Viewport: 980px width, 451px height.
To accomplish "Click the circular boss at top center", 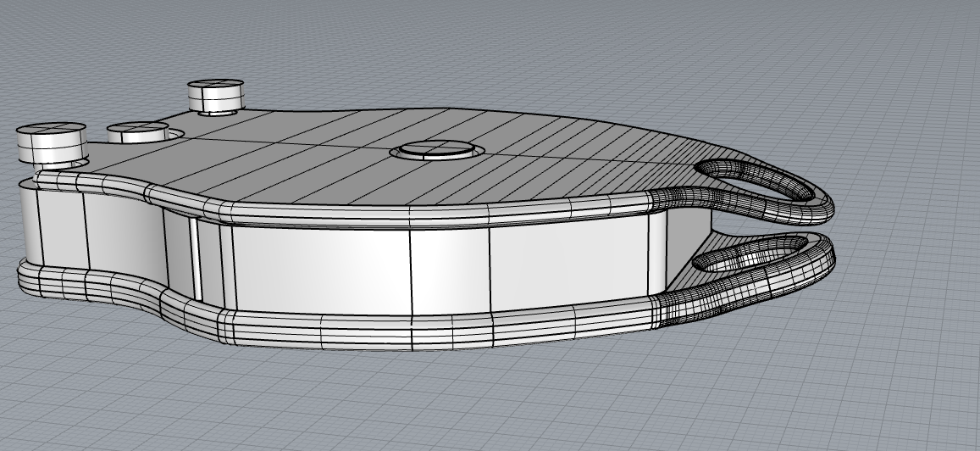I will tap(438, 149).
